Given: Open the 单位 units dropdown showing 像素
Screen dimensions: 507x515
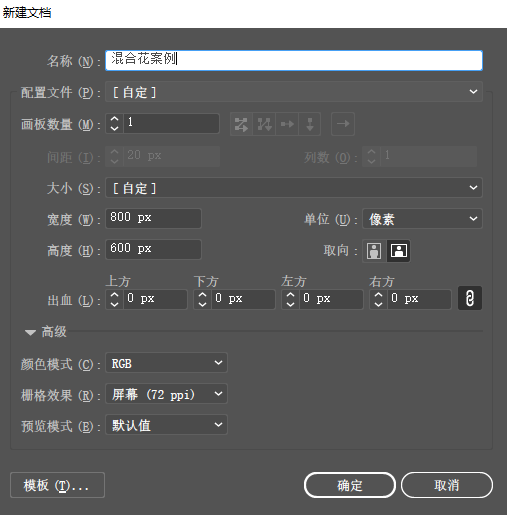Looking at the screenshot, I should coord(422,219).
